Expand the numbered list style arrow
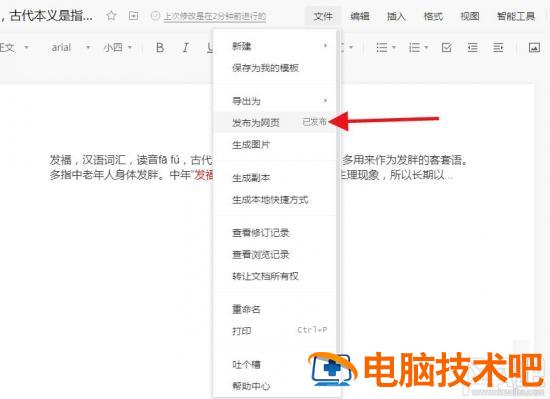 point(426,47)
